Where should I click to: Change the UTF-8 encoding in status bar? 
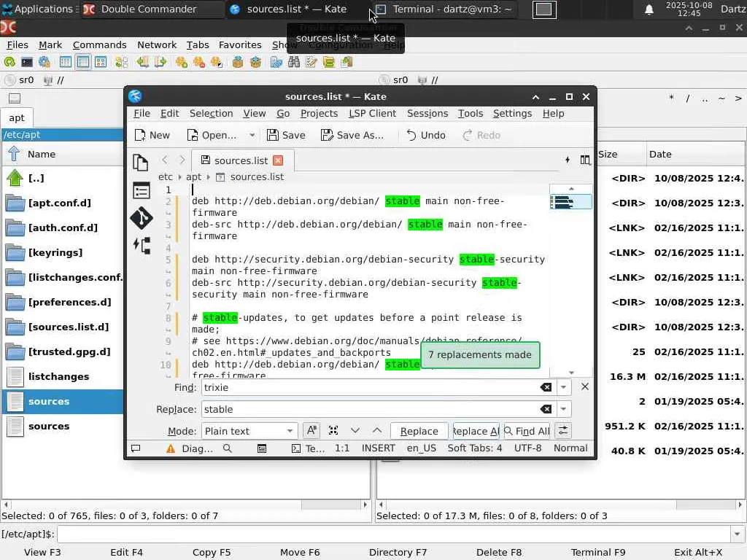pyautogui.click(x=527, y=448)
